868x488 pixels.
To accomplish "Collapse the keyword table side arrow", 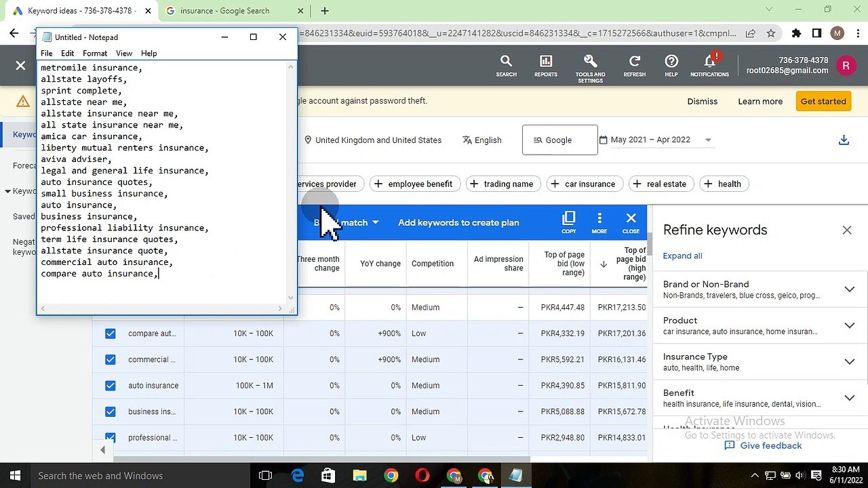I will pyautogui.click(x=102, y=450).
